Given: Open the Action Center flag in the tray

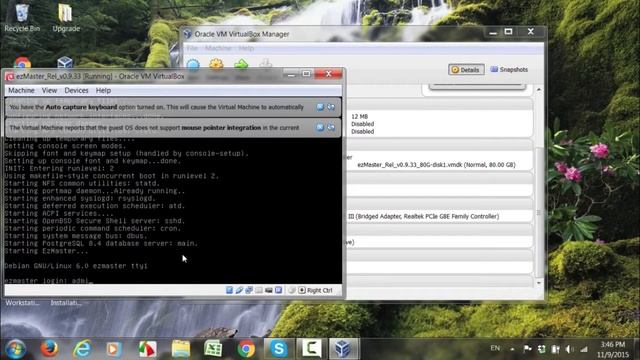Looking at the screenshot, I should (527, 349).
